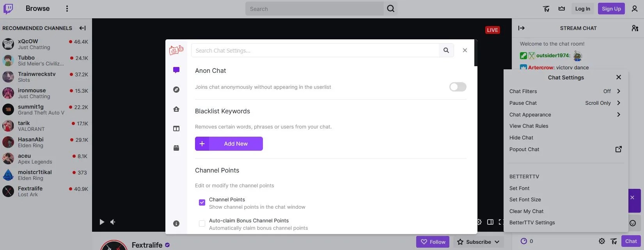Close the BetterTTV settings dialog
The image size is (644, 250).
click(x=465, y=50)
